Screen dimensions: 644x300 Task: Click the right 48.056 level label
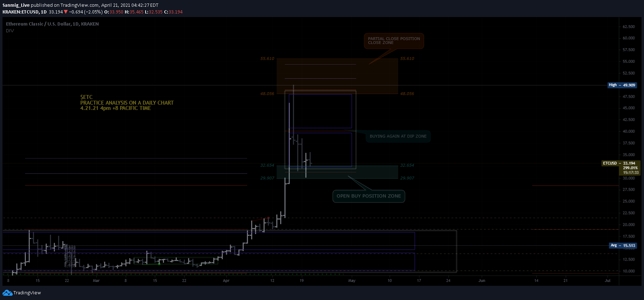[x=407, y=94]
